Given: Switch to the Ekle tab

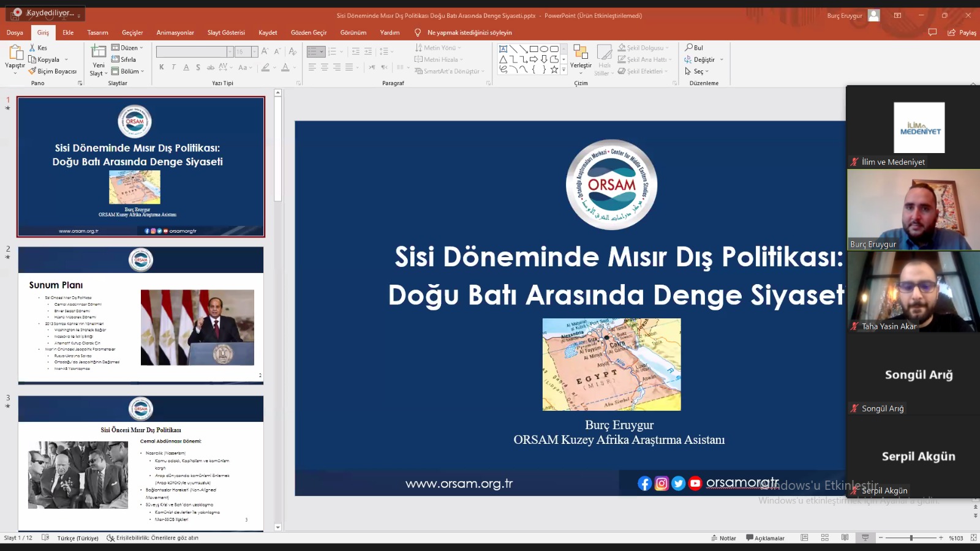Looking at the screenshot, I should click(68, 32).
